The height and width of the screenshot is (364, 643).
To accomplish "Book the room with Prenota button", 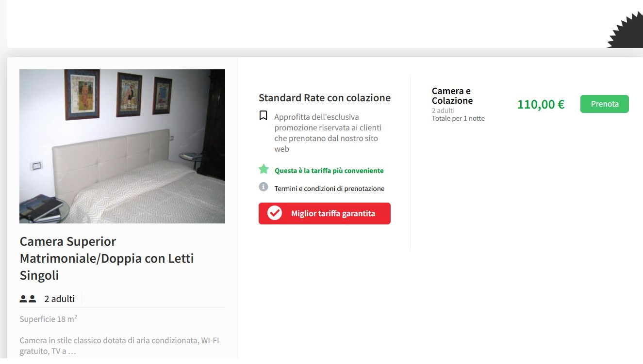I will tap(605, 104).
